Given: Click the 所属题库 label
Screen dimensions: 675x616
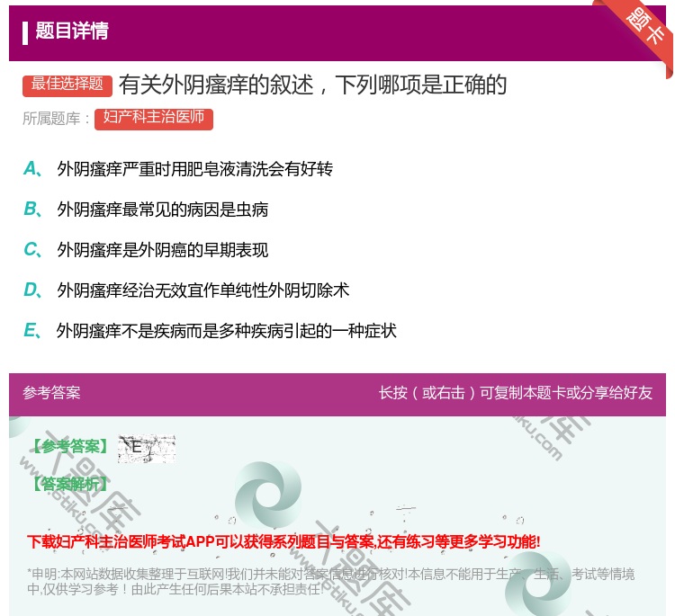Looking at the screenshot, I should [x=56, y=119].
